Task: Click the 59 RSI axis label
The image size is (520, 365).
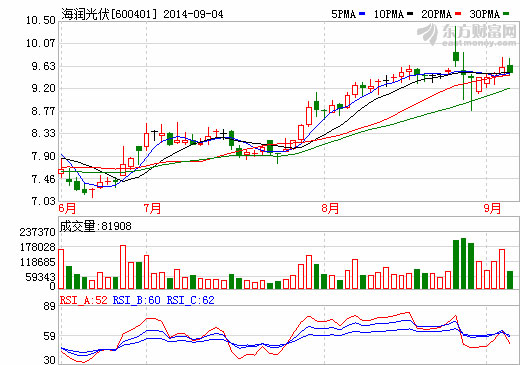Action: click(x=50, y=336)
